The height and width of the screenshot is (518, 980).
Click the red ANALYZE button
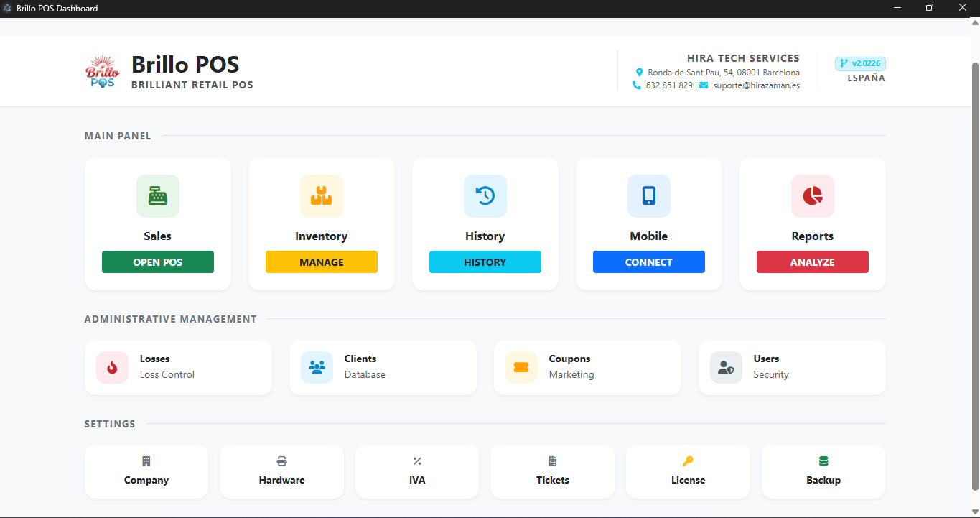click(813, 262)
